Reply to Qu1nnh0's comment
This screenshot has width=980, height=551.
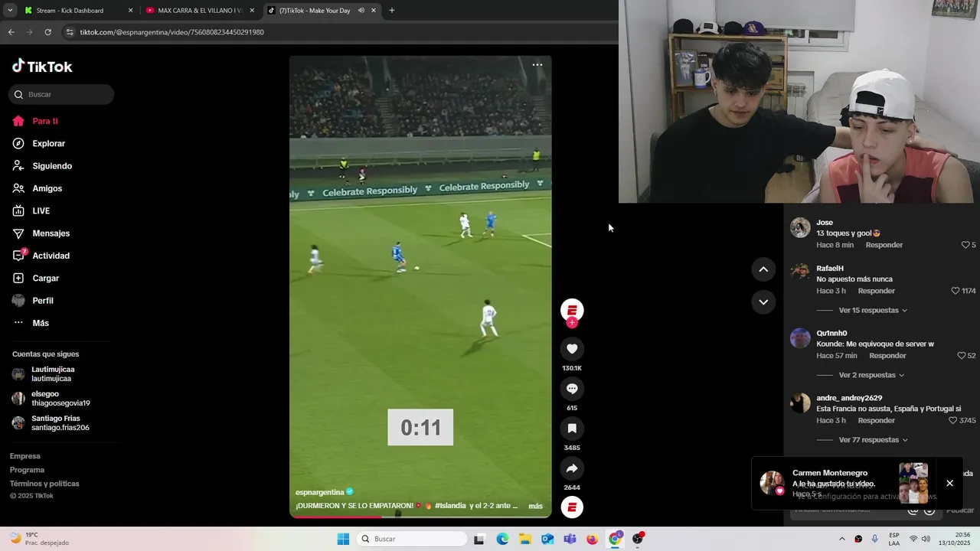click(x=888, y=356)
